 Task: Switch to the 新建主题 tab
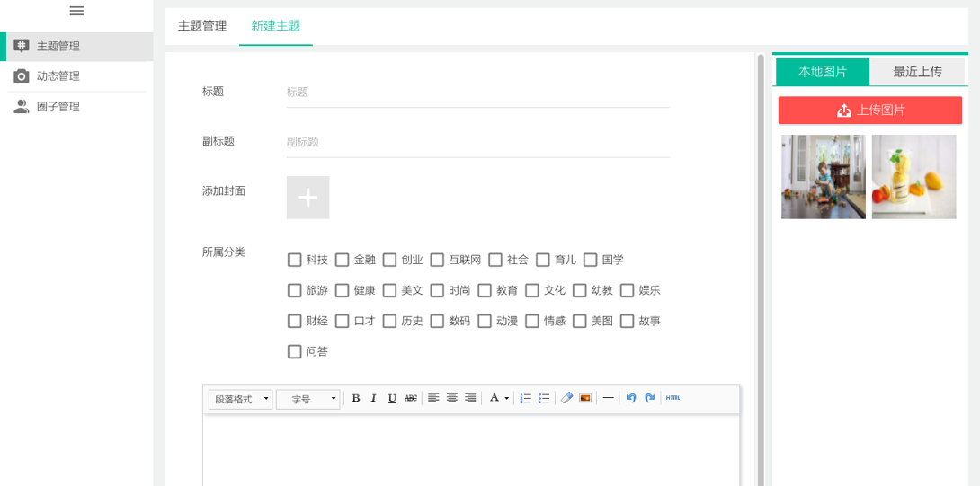coord(276,26)
